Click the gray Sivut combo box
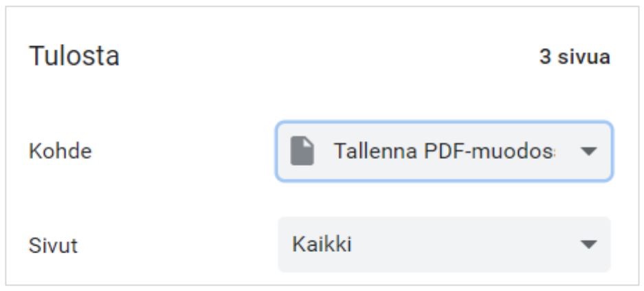The image size is (644, 291). click(445, 244)
